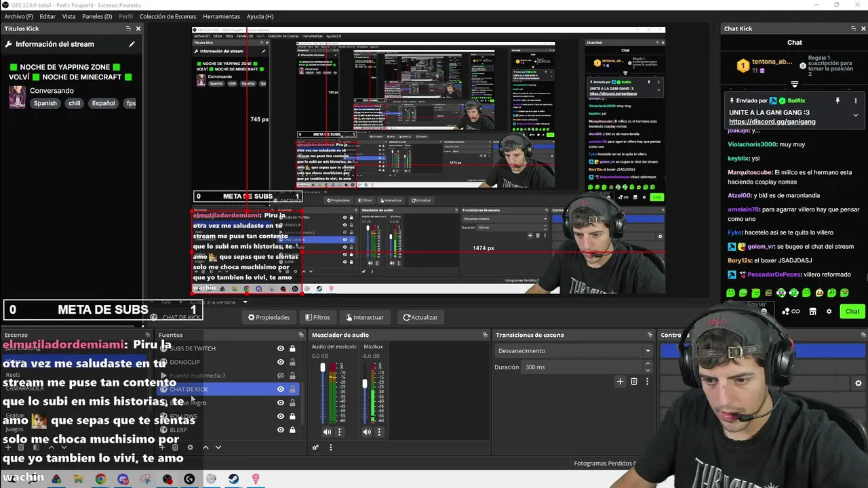
Task: Open the discord.gg/ganigang link
Action: 772,122
